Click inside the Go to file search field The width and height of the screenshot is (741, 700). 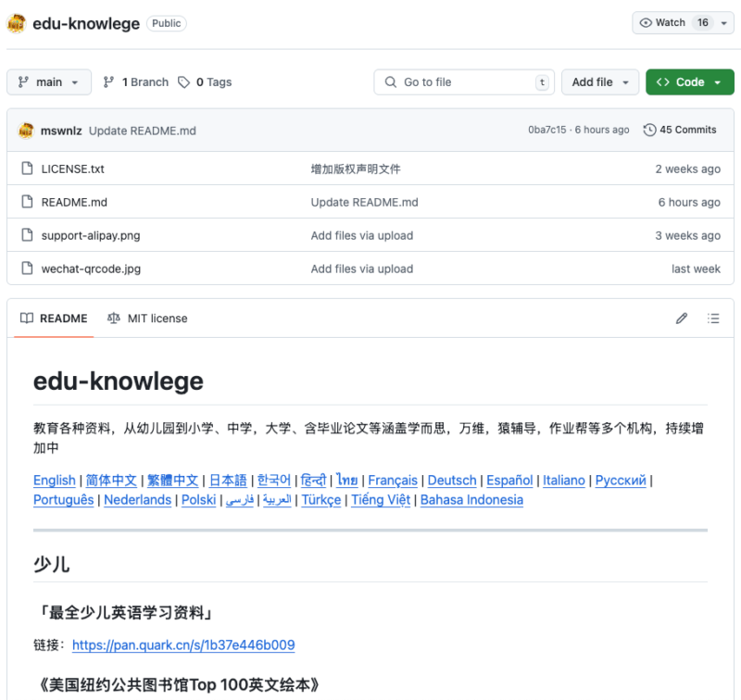[463, 81]
